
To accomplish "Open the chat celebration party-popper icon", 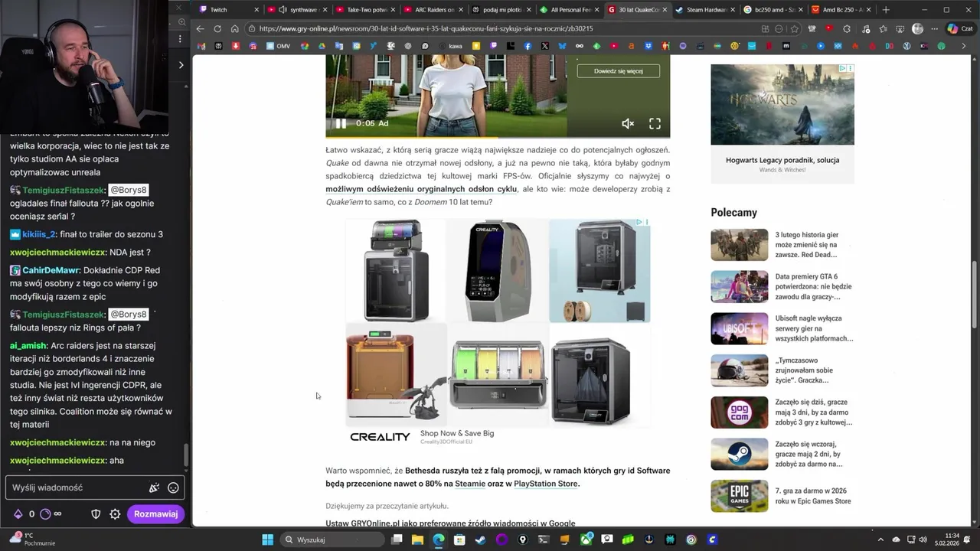I will pyautogui.click(x=154, y=487).
